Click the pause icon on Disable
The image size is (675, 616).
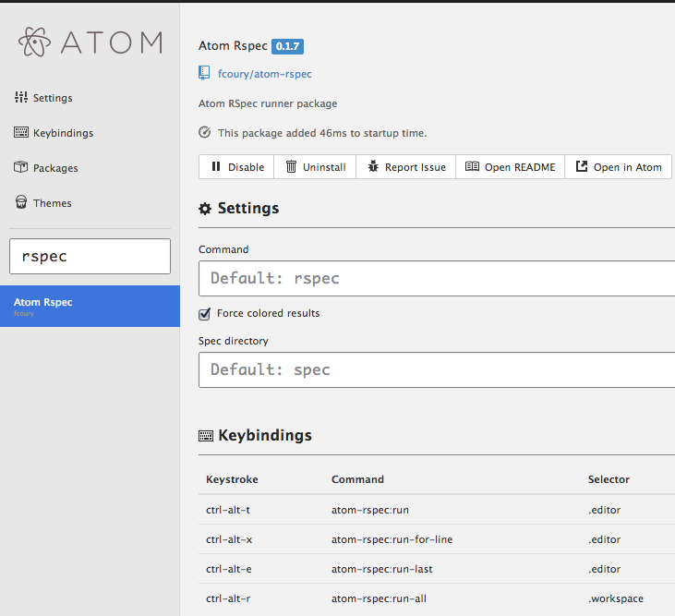[x=216, y=166]
